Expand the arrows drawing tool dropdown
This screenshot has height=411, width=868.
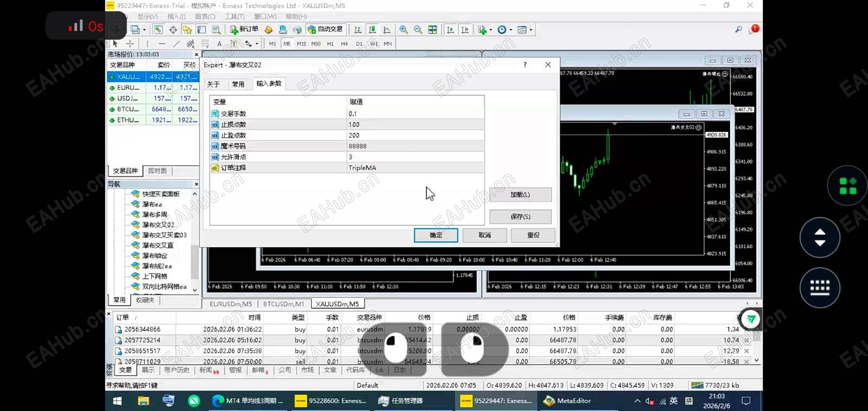(257, 43)
